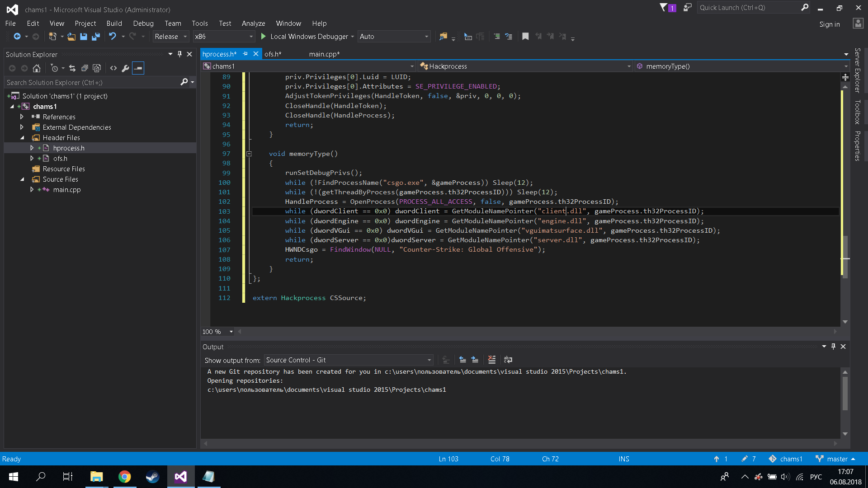Screen dimensions: 868x488
Task: Click pending changes pencil count in status bar
Action: coord(749,459)
